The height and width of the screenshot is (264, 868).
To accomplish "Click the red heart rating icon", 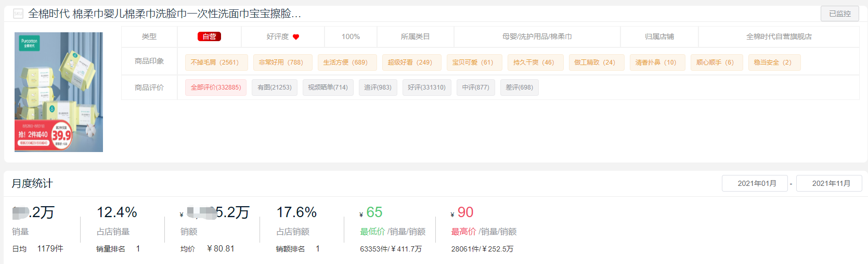I will (296, 37).
